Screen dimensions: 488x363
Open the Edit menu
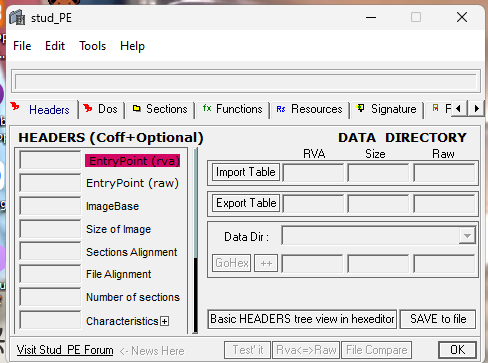[55, 46]
